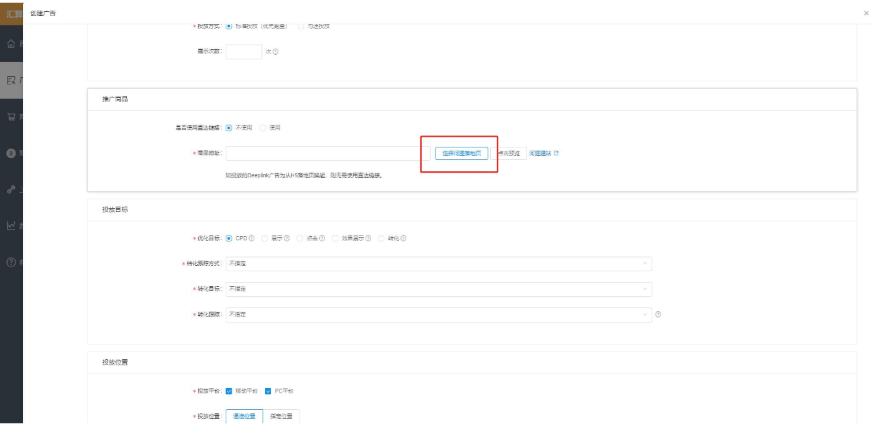Click the wrench tools icon in sidebar
The width and height of the screenshot is (873, 442).
click(x=10, y=190)
